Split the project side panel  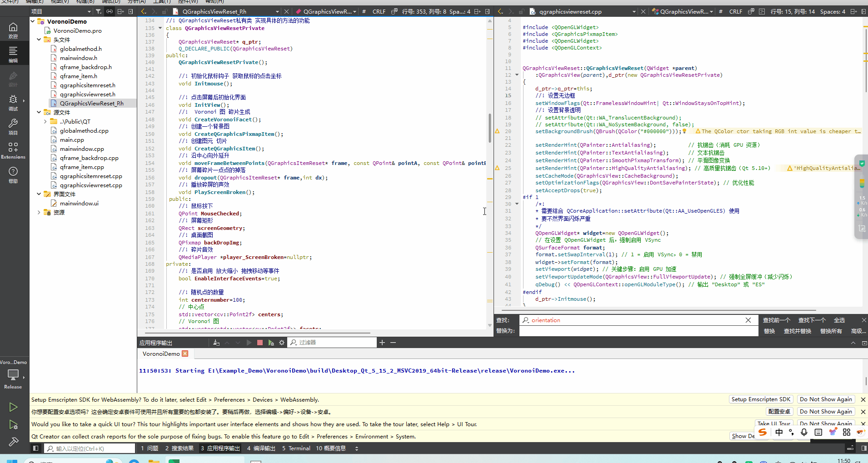[120, 11]
